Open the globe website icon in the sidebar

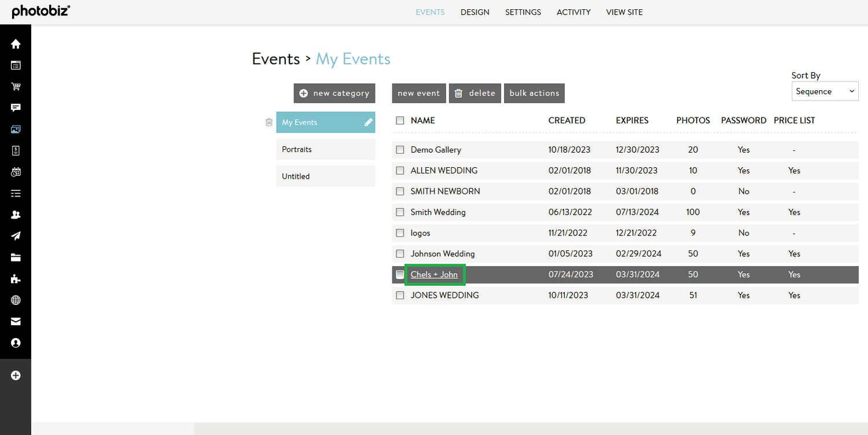[x=16, y=300]
